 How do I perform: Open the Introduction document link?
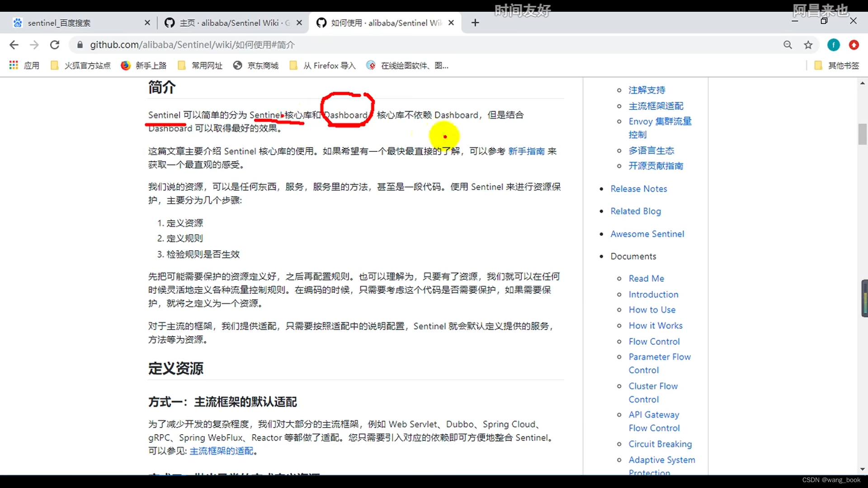pyautogui.click(x=653, y=294)
